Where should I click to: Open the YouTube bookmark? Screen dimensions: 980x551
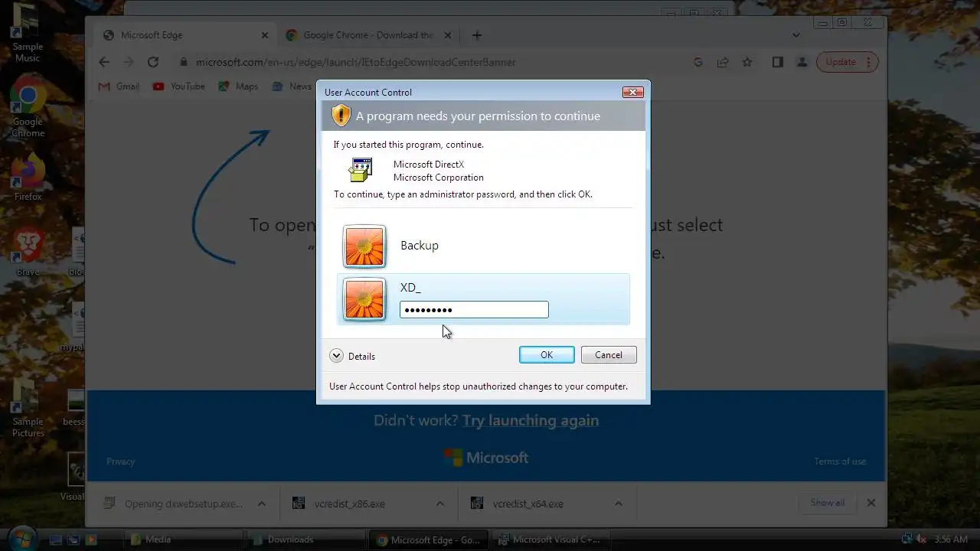[x=178, y=86]
